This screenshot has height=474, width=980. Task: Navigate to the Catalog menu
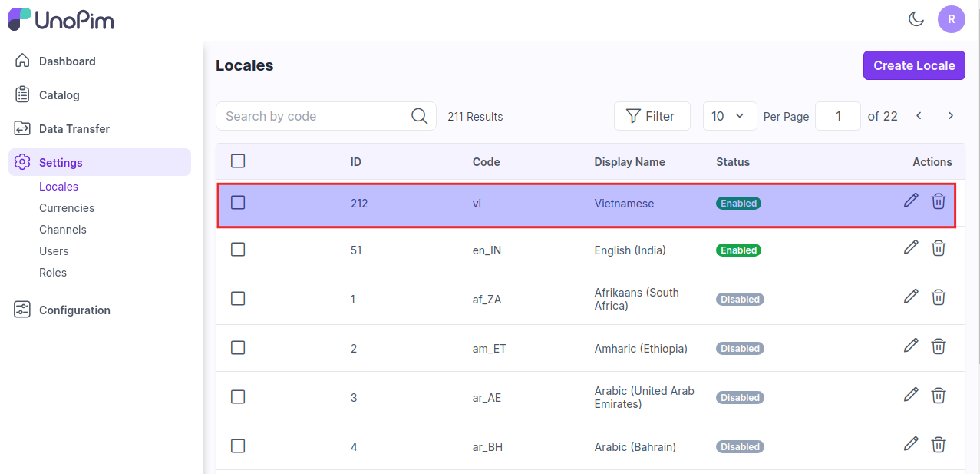59,95
